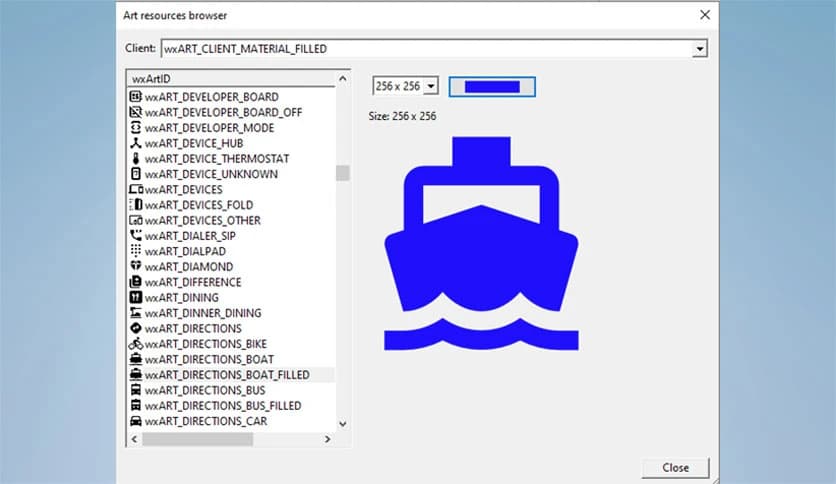Open the Client combo box dropdown arrow
The width and height of the screenshot is (836, 484).
click(700, 49)
